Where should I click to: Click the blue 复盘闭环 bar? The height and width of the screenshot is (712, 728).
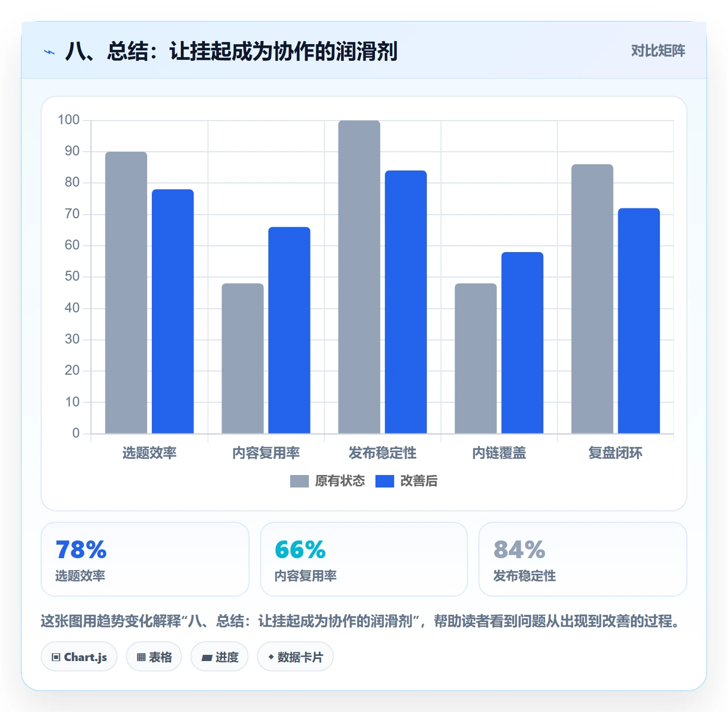(639, 321)
